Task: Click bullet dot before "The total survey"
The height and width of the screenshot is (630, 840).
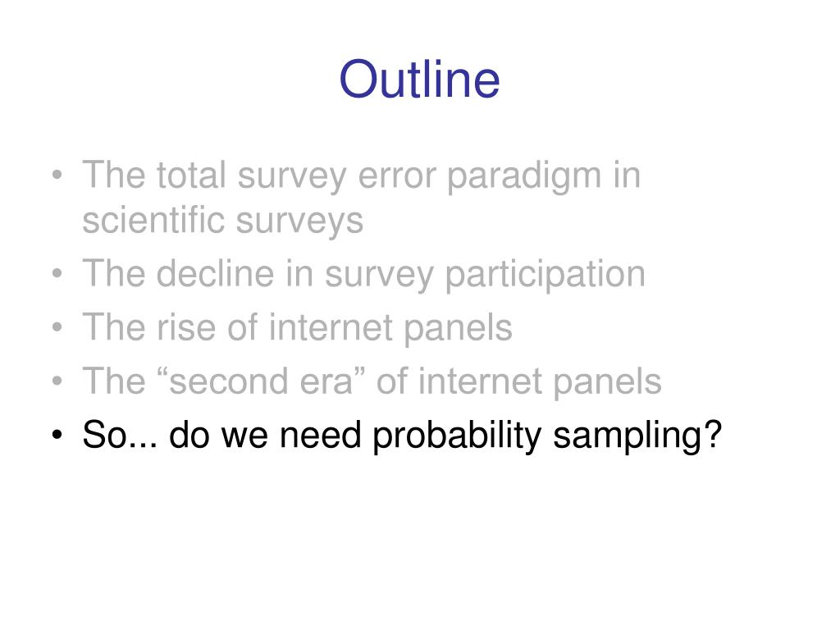Action: coord(57,176)
